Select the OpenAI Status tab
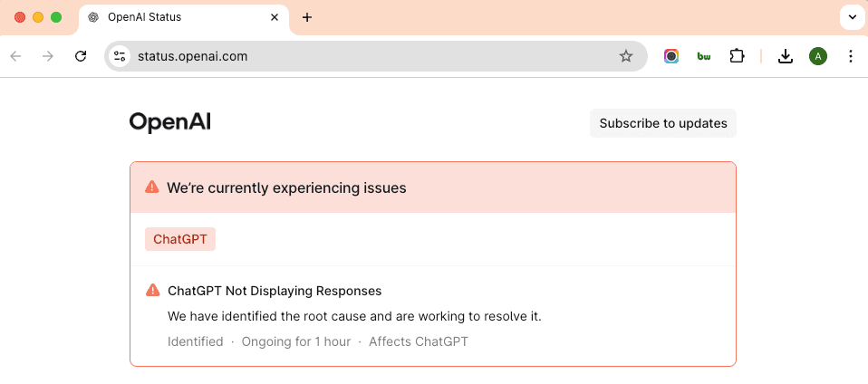 184,18
